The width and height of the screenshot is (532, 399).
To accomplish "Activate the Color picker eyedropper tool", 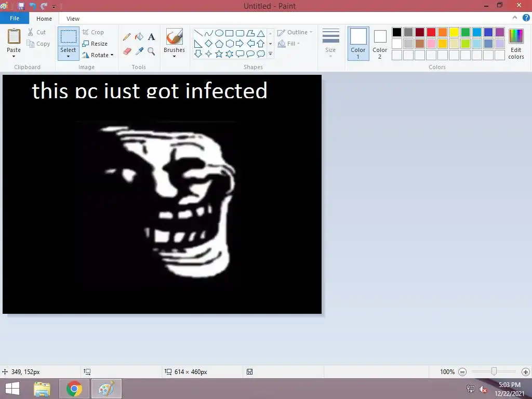I will click(x=139, y=51).
